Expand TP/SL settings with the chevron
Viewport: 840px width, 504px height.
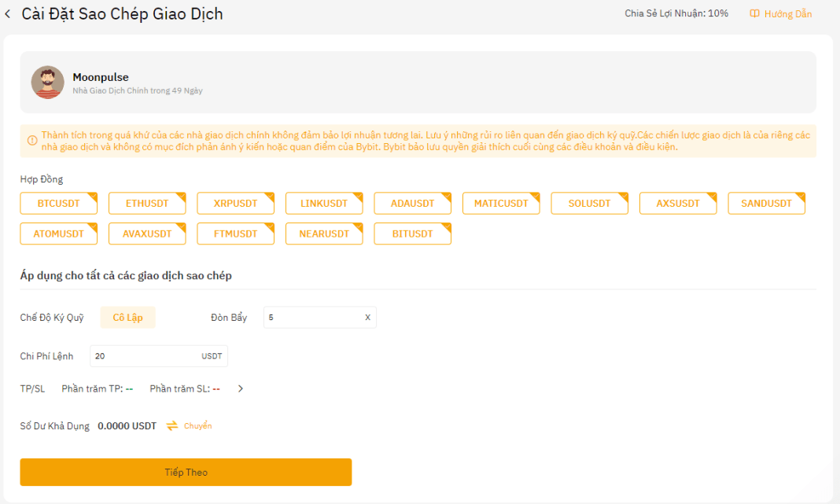click(x=241, y=389)
